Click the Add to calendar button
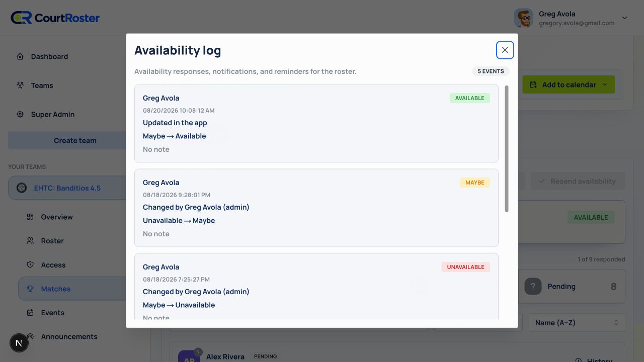Viewport: 644px width, 362px height. click(569, 84)
